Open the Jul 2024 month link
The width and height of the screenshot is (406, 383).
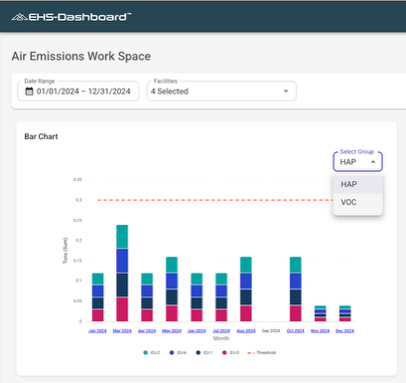pyautogui.click(x=221, y=331)
